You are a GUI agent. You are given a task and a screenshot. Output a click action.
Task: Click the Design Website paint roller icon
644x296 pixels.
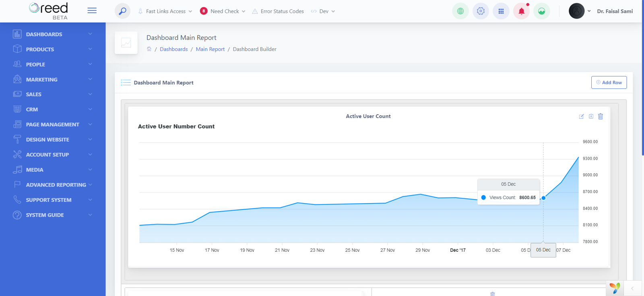coord(17,140)
